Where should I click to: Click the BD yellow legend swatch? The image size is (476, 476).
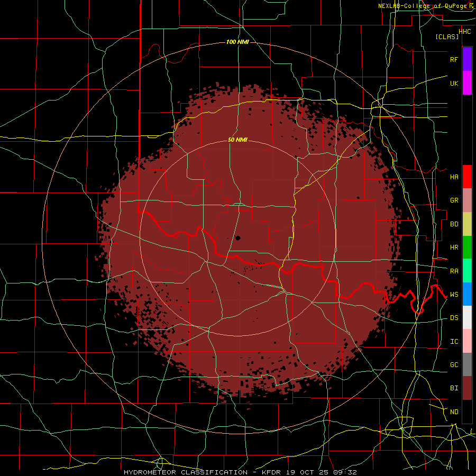click(467, 224)
